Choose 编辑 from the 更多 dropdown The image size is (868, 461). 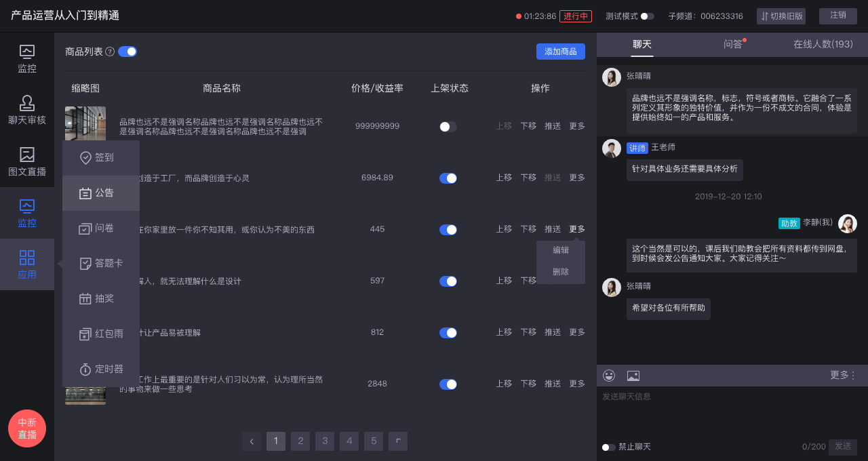pyautogui.click(x=561, y=250)
